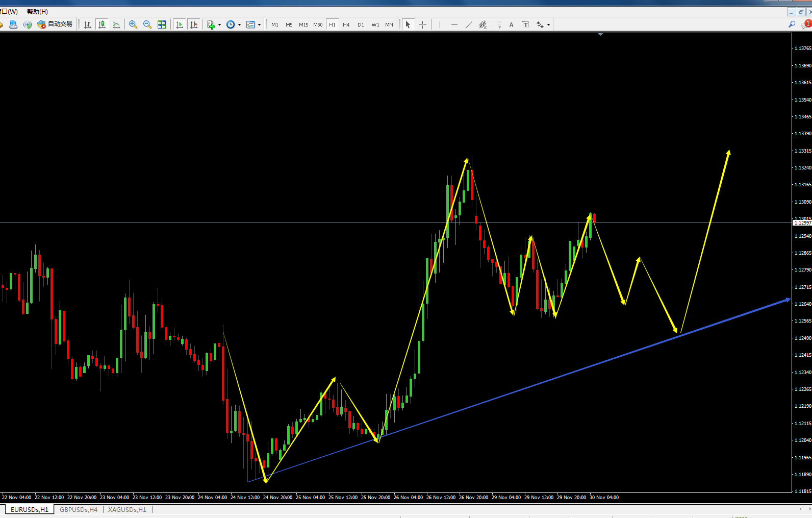812x518 pixels.
Task: Toggle the 自动交易 auto trading button
Action: coord(55,24)
